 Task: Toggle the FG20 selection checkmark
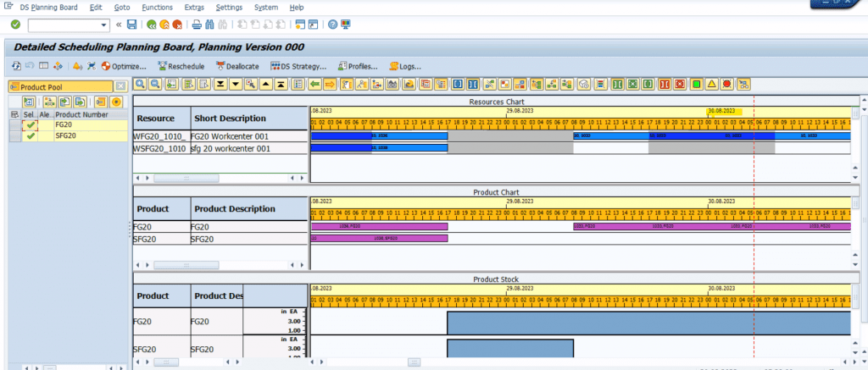click(x=31, y=125)
